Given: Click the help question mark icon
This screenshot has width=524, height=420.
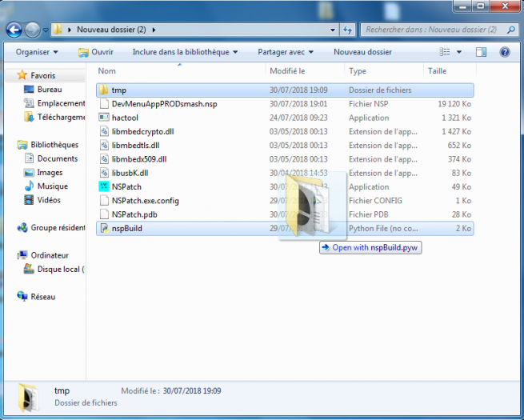Looking at the screenshot, I should tap(505, 52).
